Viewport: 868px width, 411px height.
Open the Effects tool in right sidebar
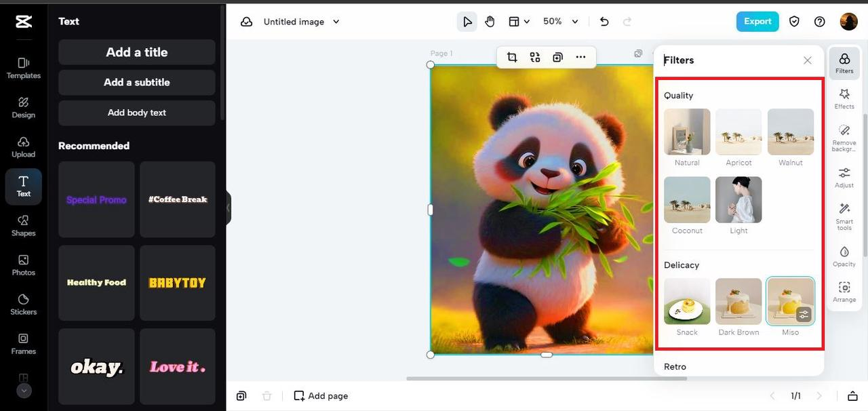(844, 99)
